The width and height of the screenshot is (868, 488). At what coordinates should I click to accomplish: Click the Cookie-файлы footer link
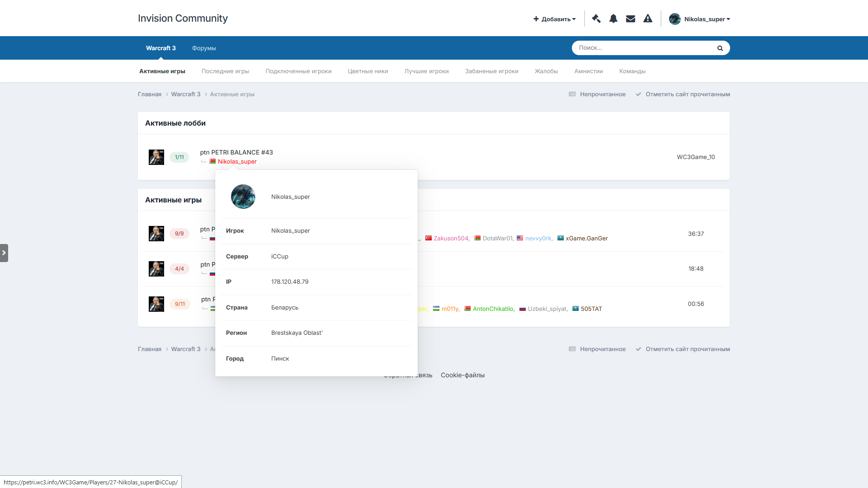pyautogui.click(x=462, y=375)
